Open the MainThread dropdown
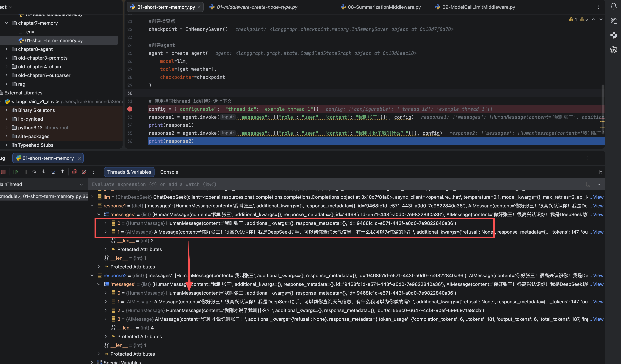The width and height of the screenshot is (621, 364). pyautogui.click(x=82, y=184)
